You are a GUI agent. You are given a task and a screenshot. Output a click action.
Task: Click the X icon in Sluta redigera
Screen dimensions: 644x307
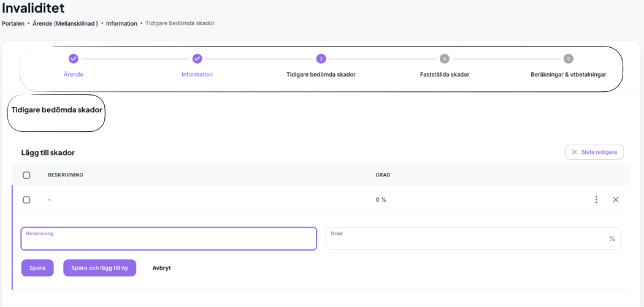tap(575, 152)
